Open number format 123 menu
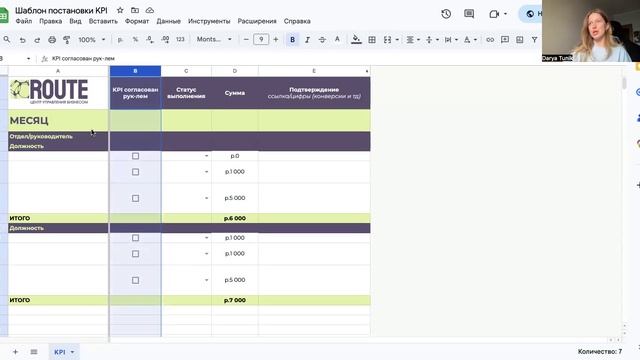640x360 pixels. 180,40
